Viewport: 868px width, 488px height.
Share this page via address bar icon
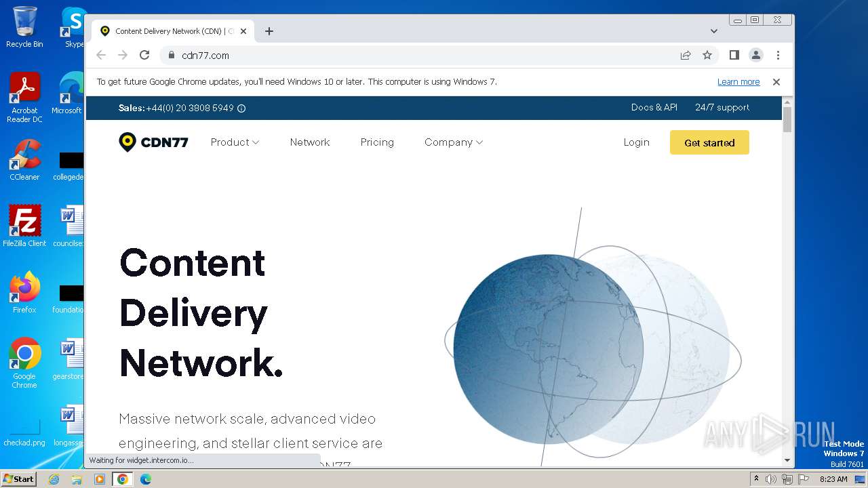click(686, 55)
